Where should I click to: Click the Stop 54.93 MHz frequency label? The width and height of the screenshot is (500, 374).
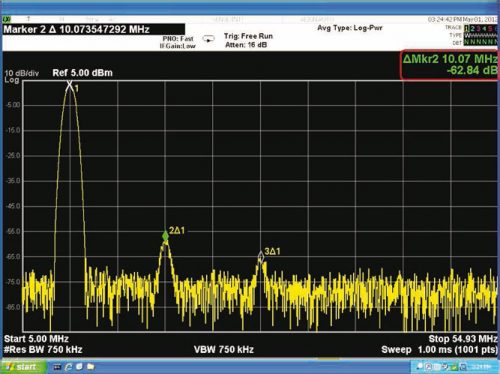click(463, 339)
